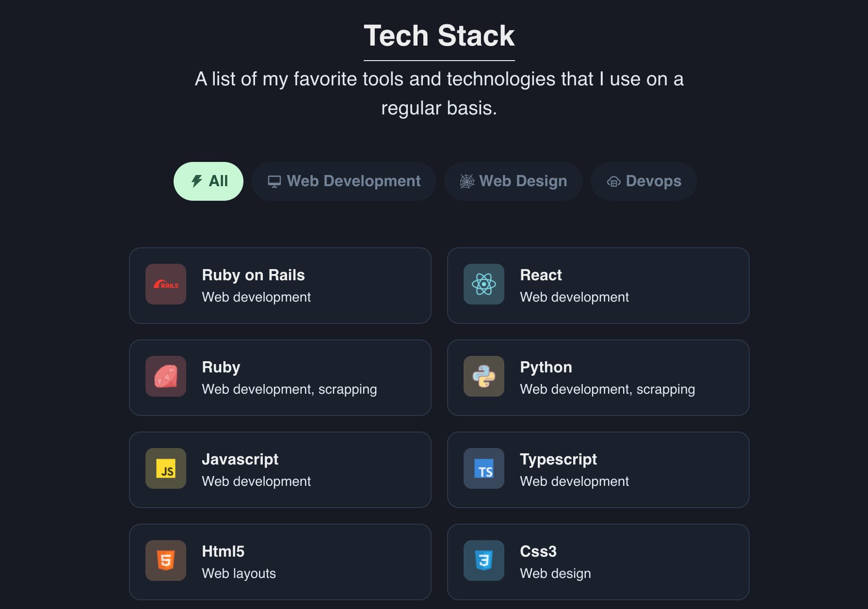This screenshot has width=868, height=609.
Task: Click the Python card title
Action: click(546, 367)
